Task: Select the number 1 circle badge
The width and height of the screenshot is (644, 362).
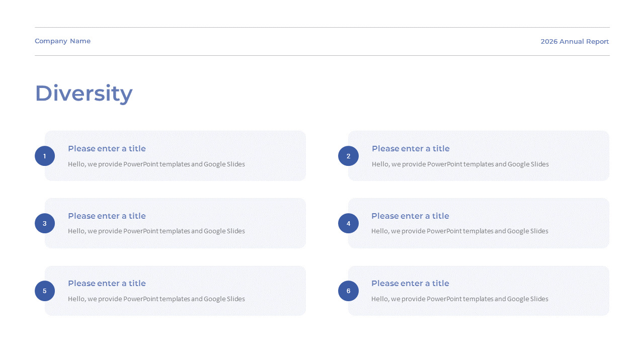Action: (x=45, y=156)
